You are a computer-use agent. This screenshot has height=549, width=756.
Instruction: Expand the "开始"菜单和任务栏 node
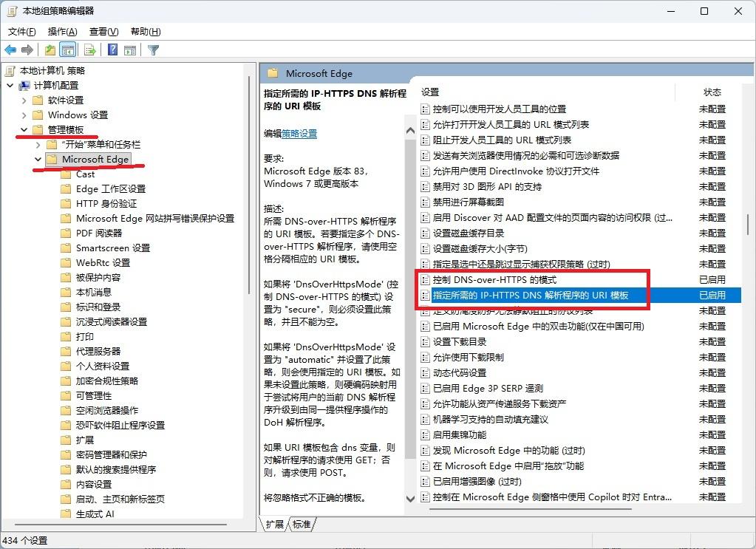38,145
